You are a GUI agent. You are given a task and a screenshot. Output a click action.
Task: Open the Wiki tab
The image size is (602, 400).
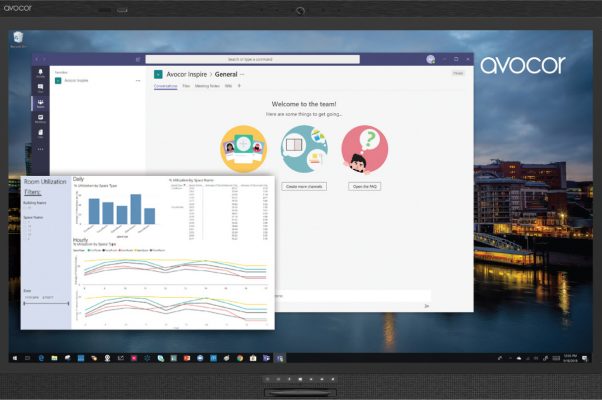(228, 86)
